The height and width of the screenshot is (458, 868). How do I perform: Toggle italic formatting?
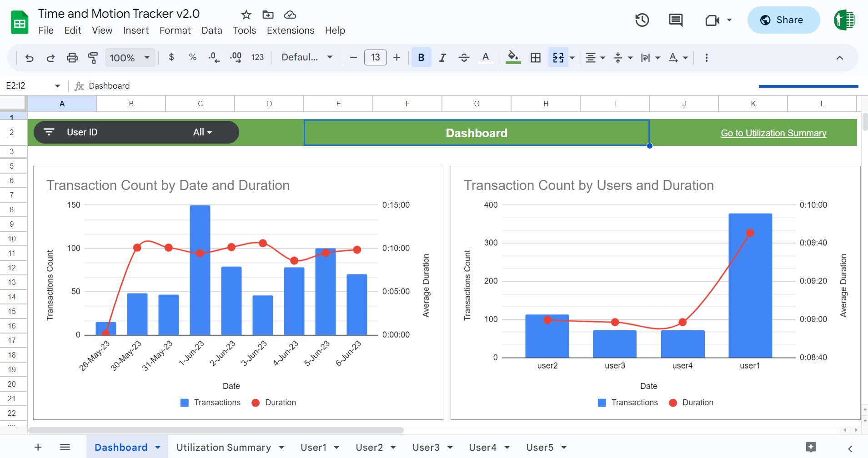(442, 57)
